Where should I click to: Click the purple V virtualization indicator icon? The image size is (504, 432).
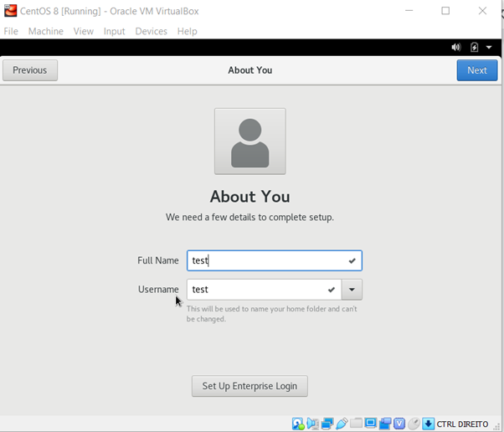tap(399, 424)
